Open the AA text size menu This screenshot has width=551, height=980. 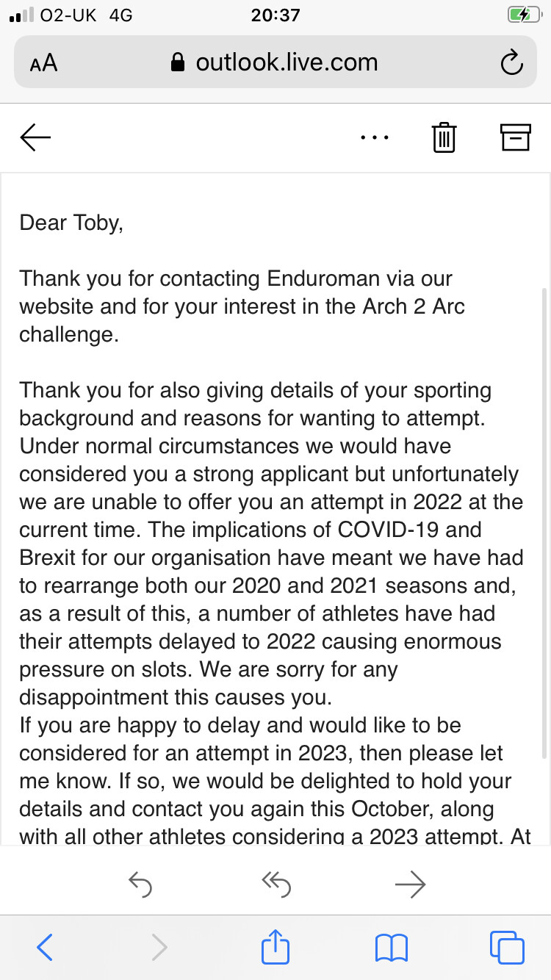click(43, 63)
